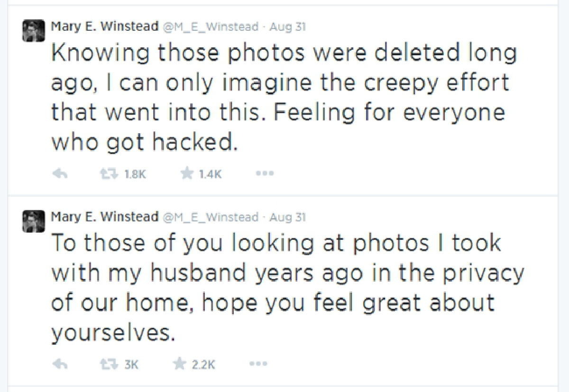Click the reply arrow on the second tweet
569x392 pixels.
(60, 364)
